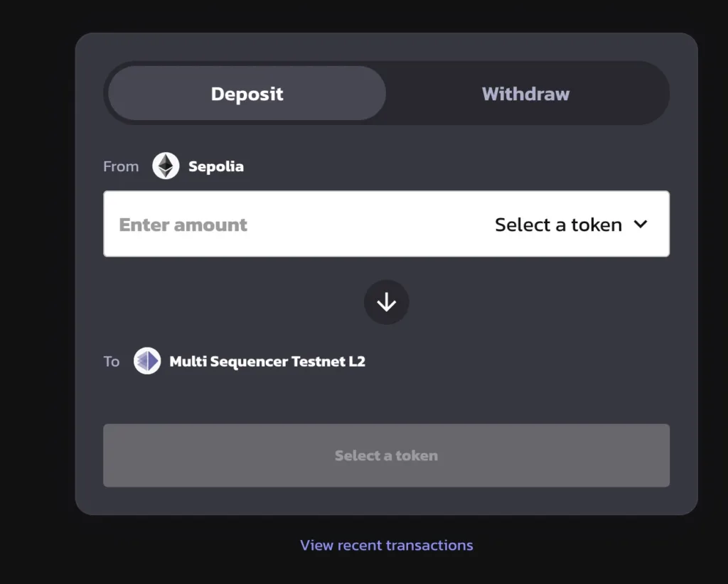Expand the token list via Select a token text
The image size is (728, 584).
(x=559, y=225)
